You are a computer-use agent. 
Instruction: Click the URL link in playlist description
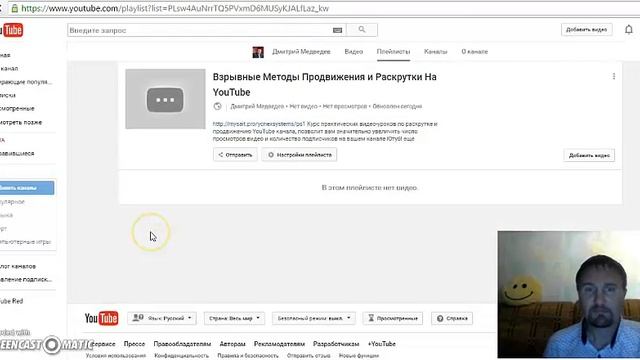(x=259, y=124)
